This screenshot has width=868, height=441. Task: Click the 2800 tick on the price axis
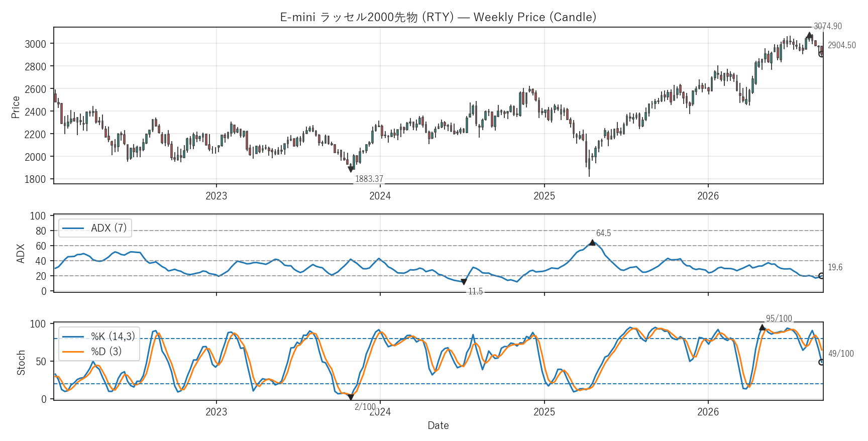point(36,67)
